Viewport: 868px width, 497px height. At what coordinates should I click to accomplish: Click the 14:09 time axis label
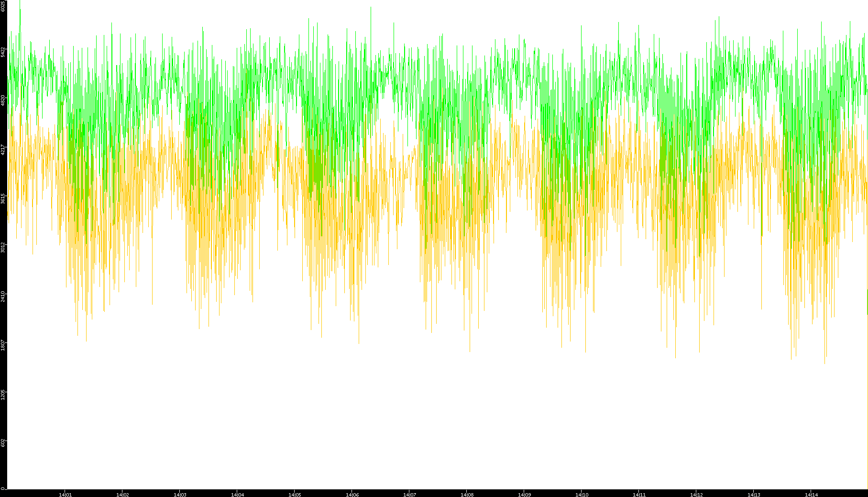coord(524,494)
